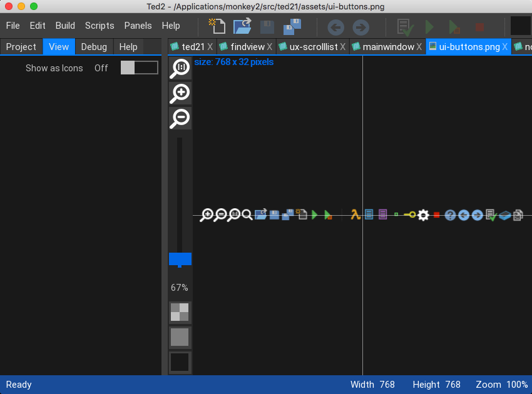Viewport: 532px width, 394px height.
Task: Reset zoom with the 1:1 magnifier icon
Action: point(180,68)
